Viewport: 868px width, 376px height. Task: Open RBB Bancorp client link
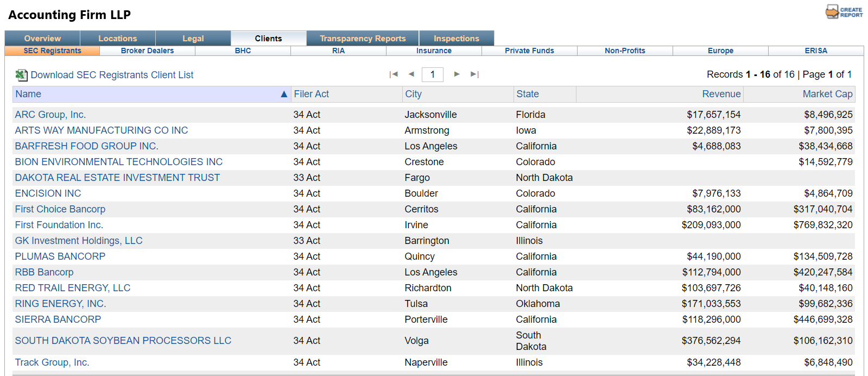pyautogui.click(x=44, y=272)
